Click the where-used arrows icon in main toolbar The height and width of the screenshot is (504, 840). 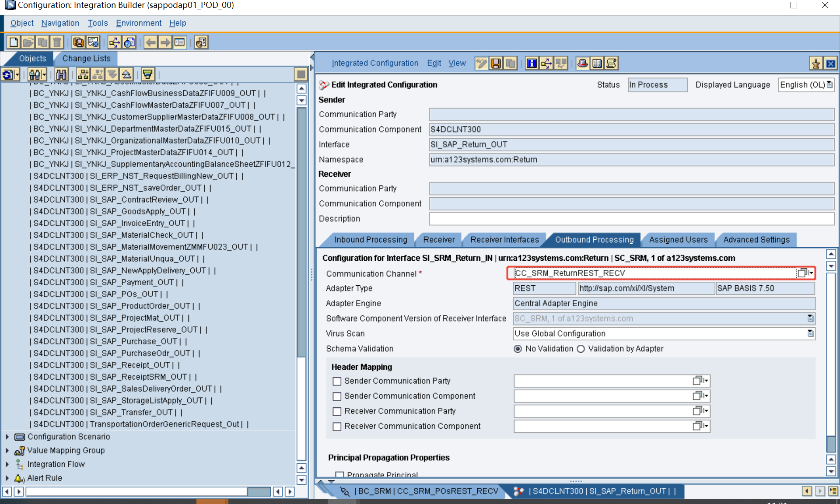click(x=115, y=42)
